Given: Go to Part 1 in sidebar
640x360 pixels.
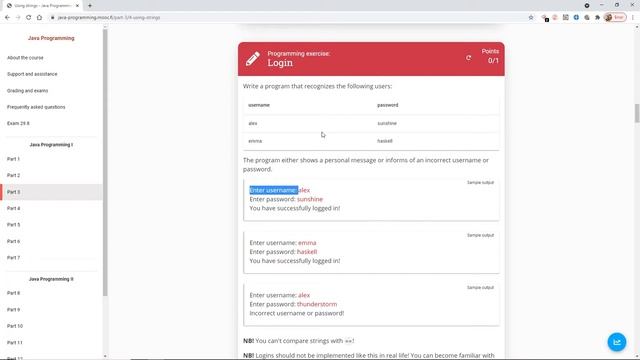Looking at the screenshot, I should pos(13,159).
